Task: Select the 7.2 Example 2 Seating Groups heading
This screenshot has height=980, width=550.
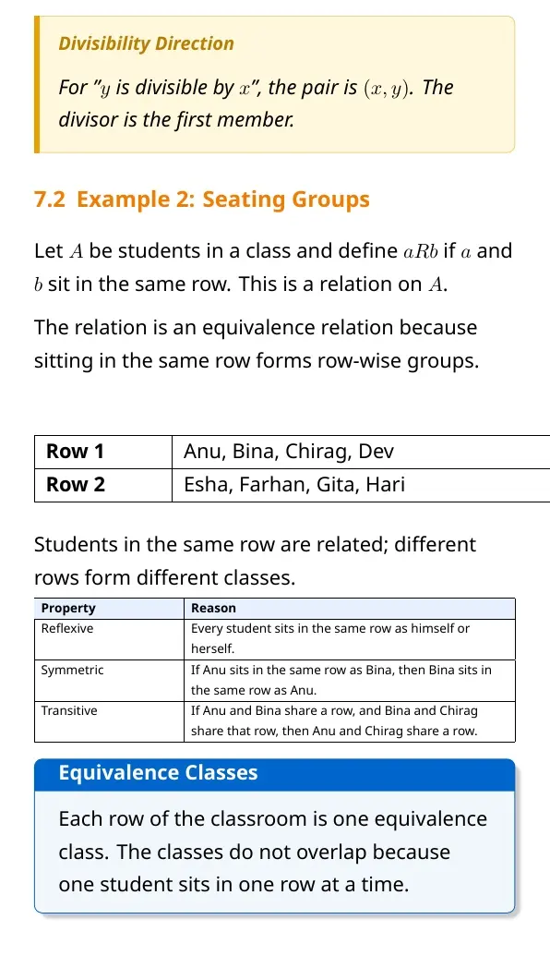Action: coord(202,200)
